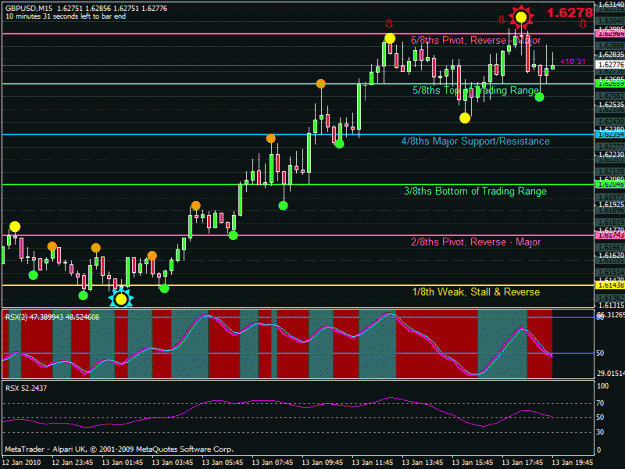Screen dimensions: 625x469
Task: Click the 30 level on the RSX scale
Action: (x=601, y=432)
